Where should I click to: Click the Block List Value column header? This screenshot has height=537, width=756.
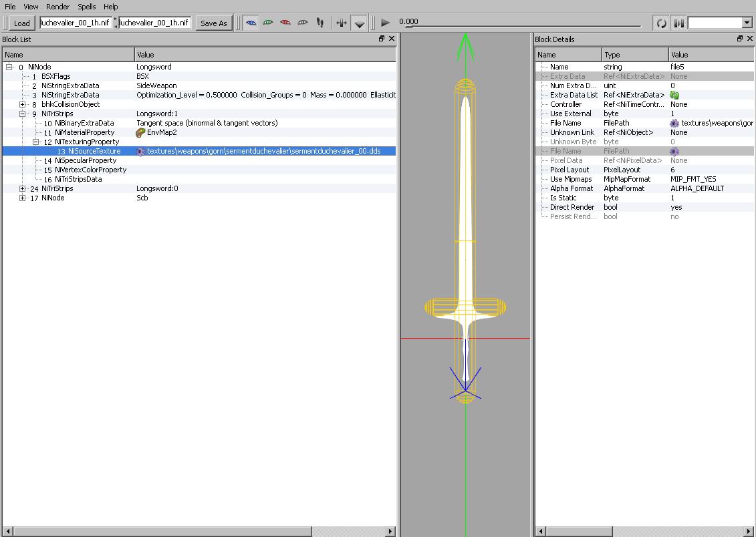coord(265,54)
